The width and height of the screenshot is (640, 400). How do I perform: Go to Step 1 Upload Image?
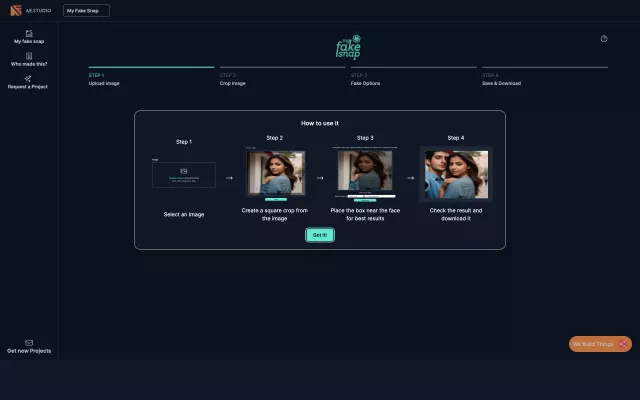pos(104,79)
